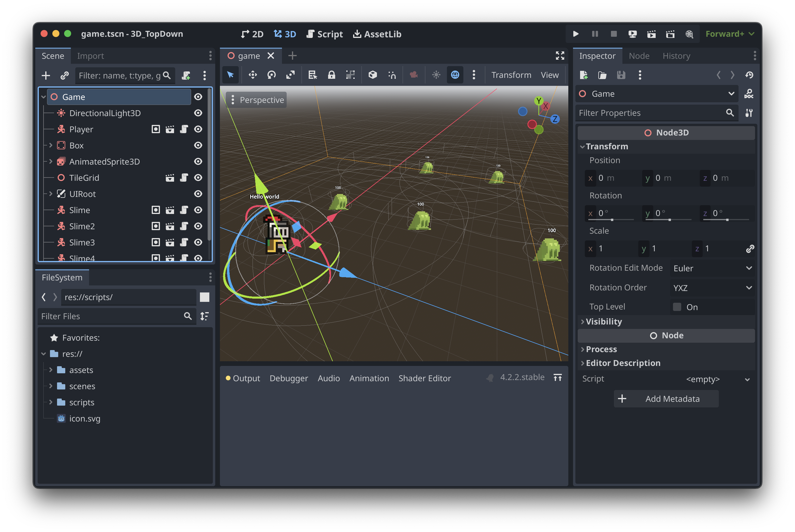Activate the Scale Mode tool
This screenshot has width=795, height=532.
coord(290,75)
